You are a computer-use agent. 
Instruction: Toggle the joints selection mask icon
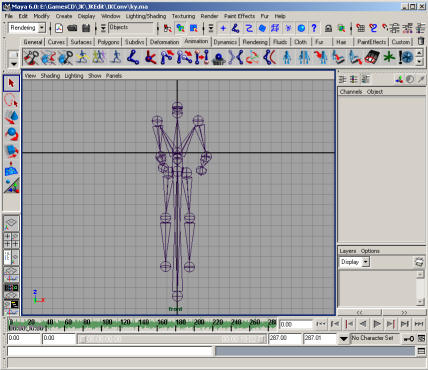236,28
